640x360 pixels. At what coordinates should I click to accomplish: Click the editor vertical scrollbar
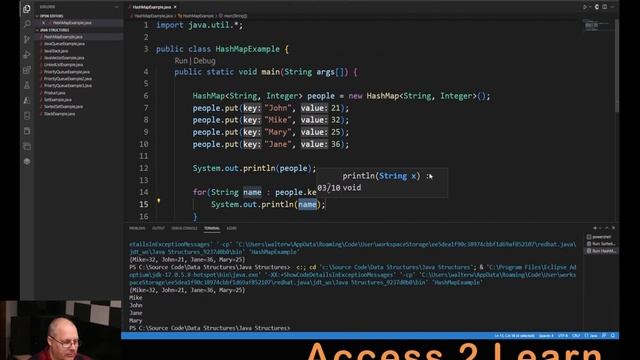click(617, 65)
